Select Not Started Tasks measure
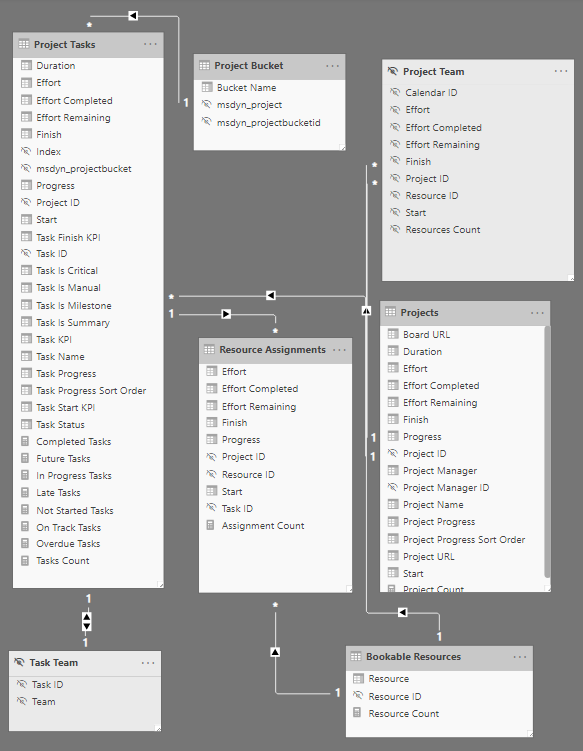The width and height of the screenshot is (583, 751). coord(75,511)
